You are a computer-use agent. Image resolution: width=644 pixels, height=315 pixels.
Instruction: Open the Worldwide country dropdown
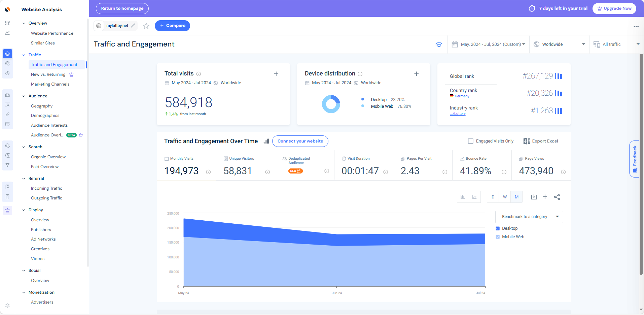click(559, 44)
